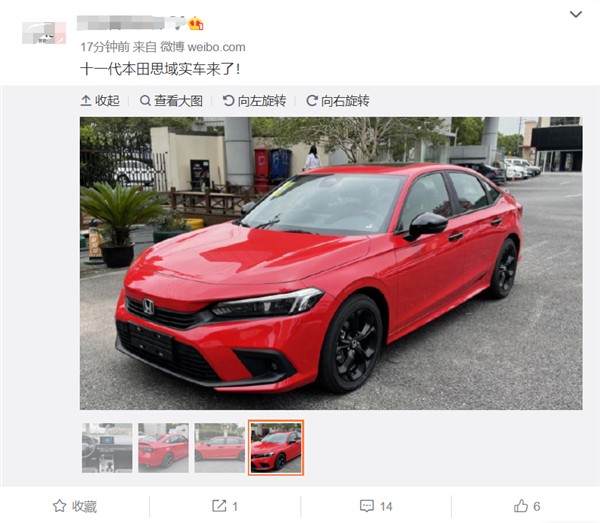Select the rear view red car thumbnail
This screenshot has height=523, width=600.
[x=163, y=448]
